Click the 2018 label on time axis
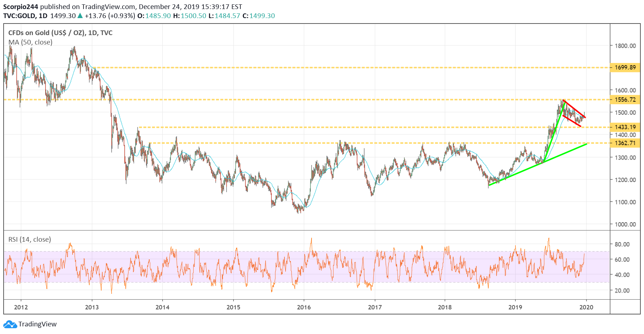Image resolution: width=644 pixels, height=334 pixels. pyautogui.click(x=445, y=307)
